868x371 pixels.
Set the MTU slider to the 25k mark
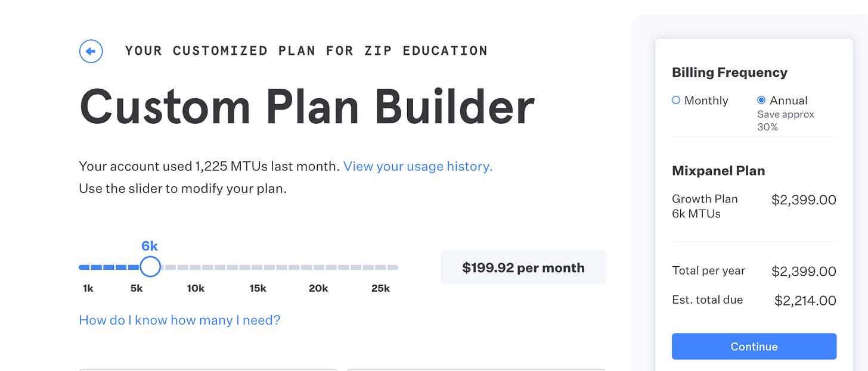coord(380,267)
